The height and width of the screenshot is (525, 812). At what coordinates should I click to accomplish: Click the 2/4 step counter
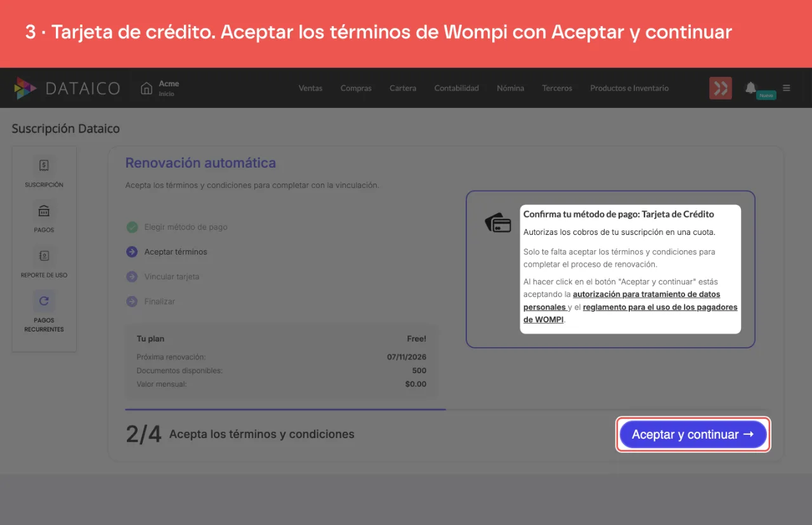[x=143, y=434]
